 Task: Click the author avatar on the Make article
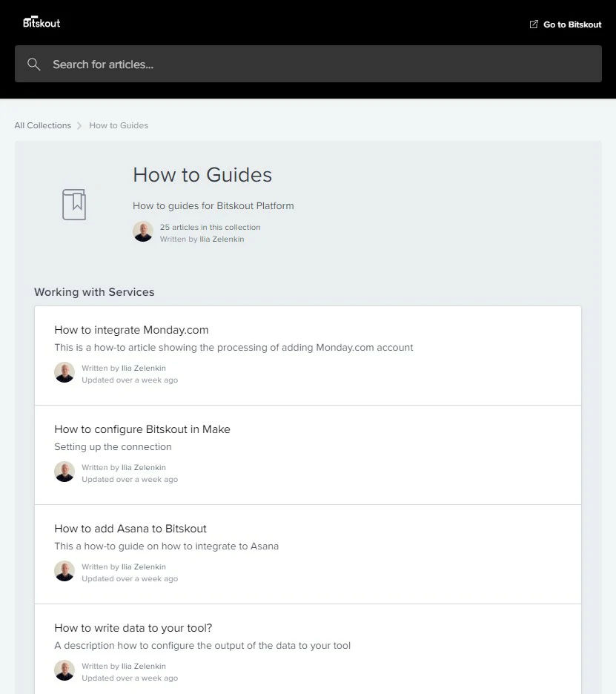point(64,472)
